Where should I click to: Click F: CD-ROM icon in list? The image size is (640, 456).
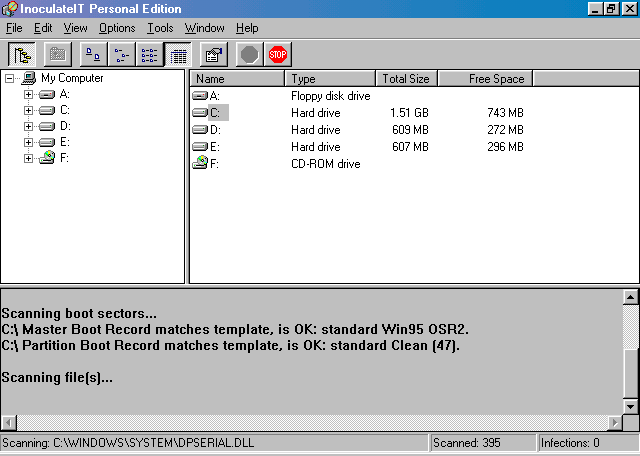pyautogui.click(x=200, y=163)
